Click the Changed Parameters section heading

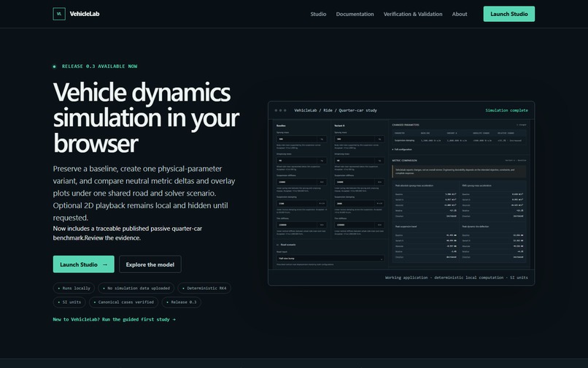coord(406,125)
